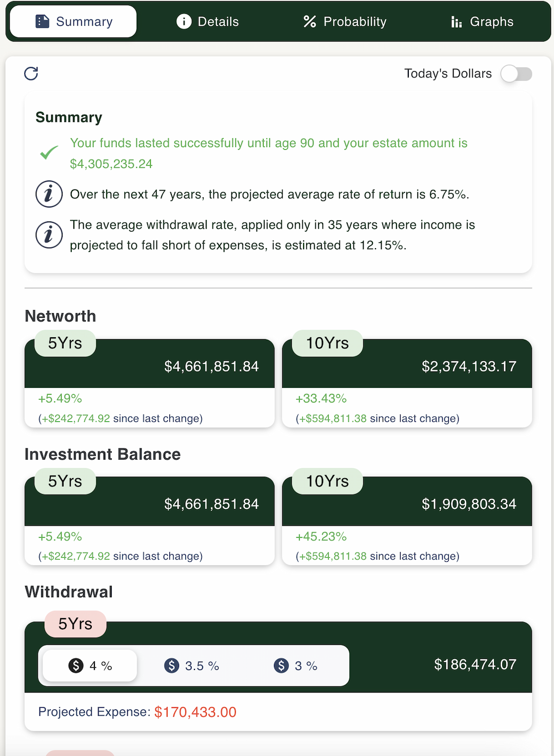This screenshot has height=756, width=554.
Task: Click the dollar icon for 3.5 % option
Action: [171, 665]
